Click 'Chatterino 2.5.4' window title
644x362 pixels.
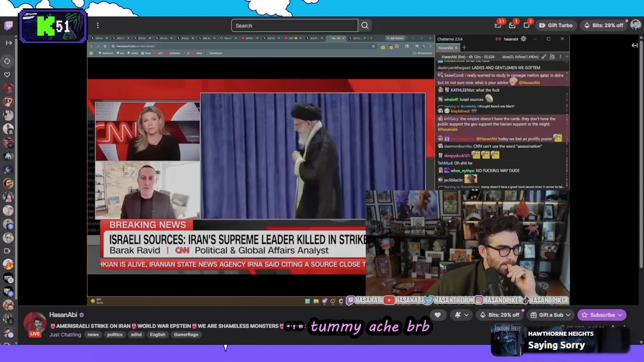[450, 39]
